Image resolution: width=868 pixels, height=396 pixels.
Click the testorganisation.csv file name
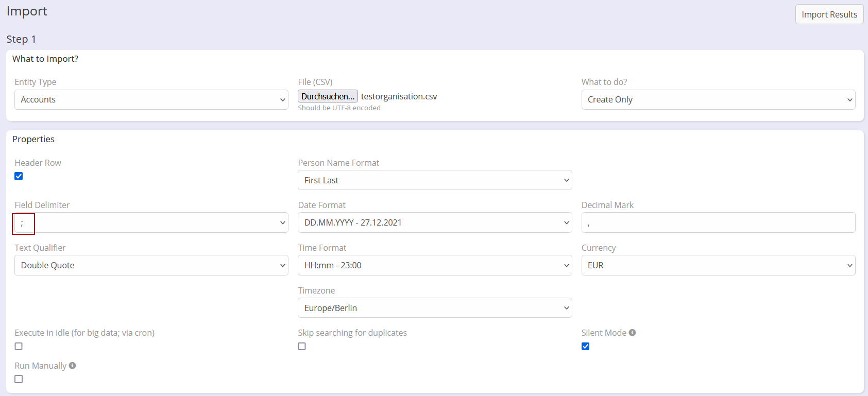pyautogui.click(x=399, y=96)
